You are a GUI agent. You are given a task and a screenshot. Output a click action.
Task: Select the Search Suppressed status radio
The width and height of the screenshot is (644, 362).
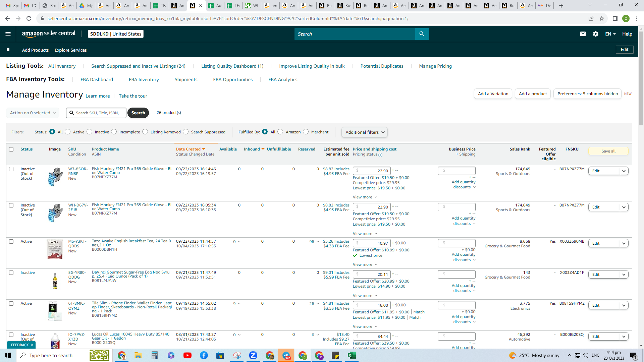click(x=186, y=132)
